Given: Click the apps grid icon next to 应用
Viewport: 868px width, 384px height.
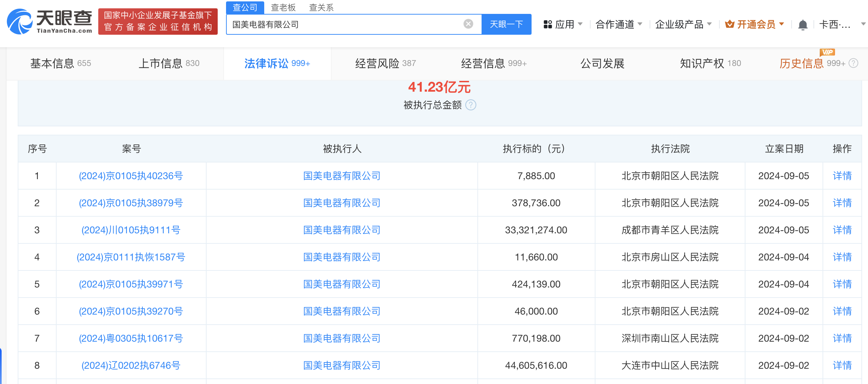Looking at the screenshot, I should 548,24.
